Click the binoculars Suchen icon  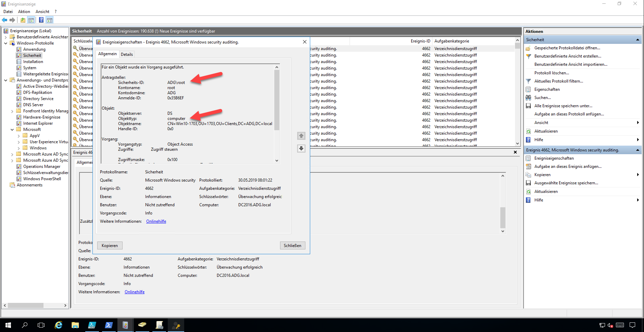[x=528, y=98]
